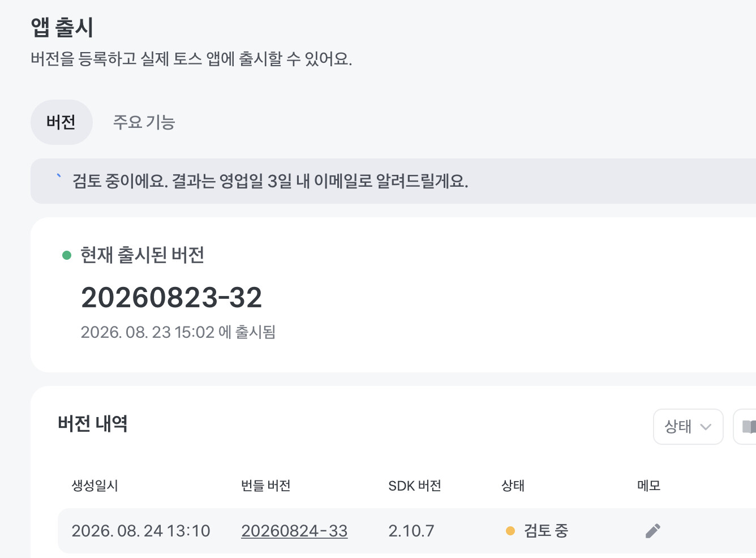Click the chevron arrow in 상태 filter

(706, 427)
